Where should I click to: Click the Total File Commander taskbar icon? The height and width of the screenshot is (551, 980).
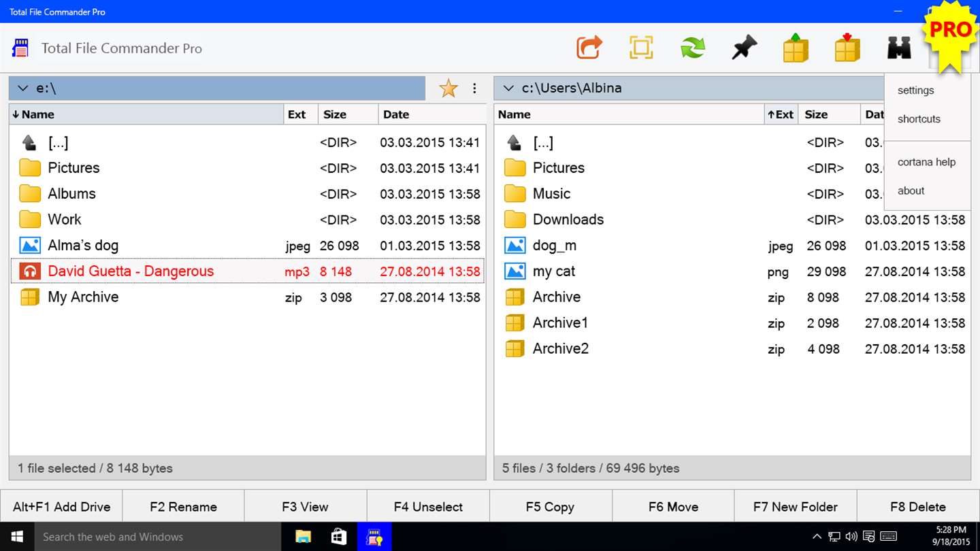374,537
